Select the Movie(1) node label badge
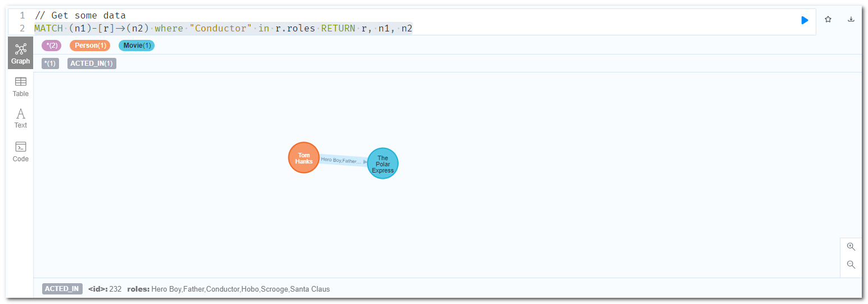 (137, 46)
